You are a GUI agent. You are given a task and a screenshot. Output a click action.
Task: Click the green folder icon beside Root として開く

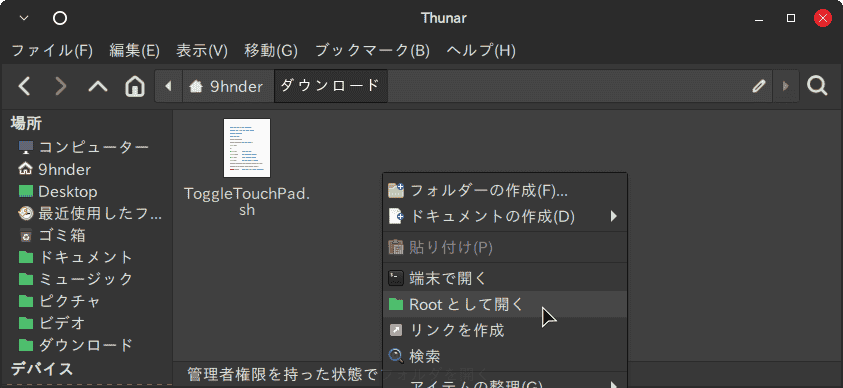(396, 305)
